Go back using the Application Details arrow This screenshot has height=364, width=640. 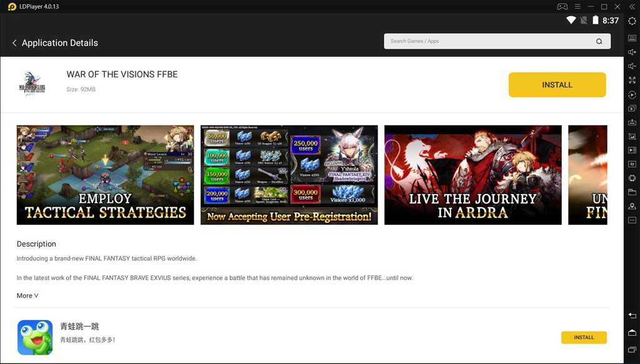[x=14, y=43]
